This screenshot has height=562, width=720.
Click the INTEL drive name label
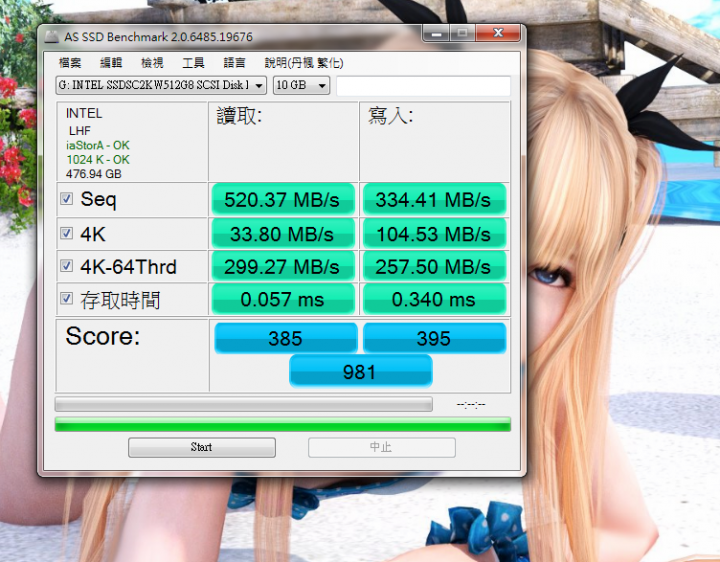[84, 113]
